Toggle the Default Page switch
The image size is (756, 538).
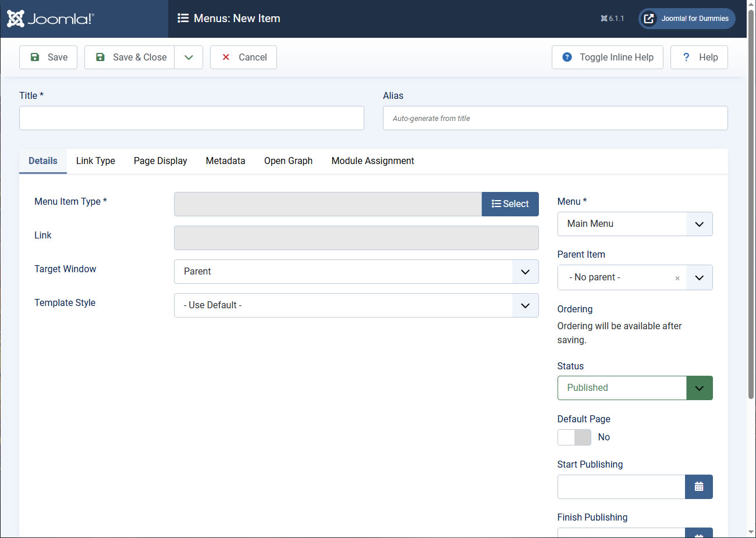574,437
